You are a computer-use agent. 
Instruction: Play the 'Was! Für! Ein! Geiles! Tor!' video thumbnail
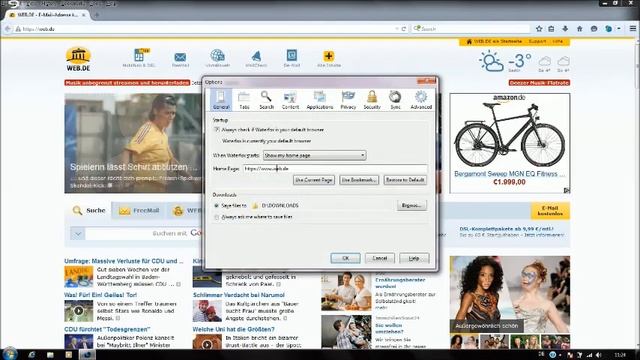pos(78,311)
